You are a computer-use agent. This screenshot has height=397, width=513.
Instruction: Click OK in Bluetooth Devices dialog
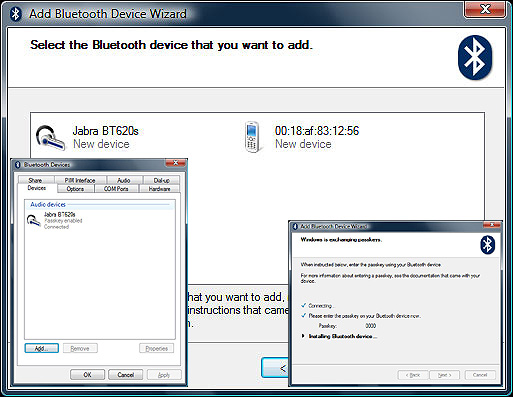click(87, 375)
